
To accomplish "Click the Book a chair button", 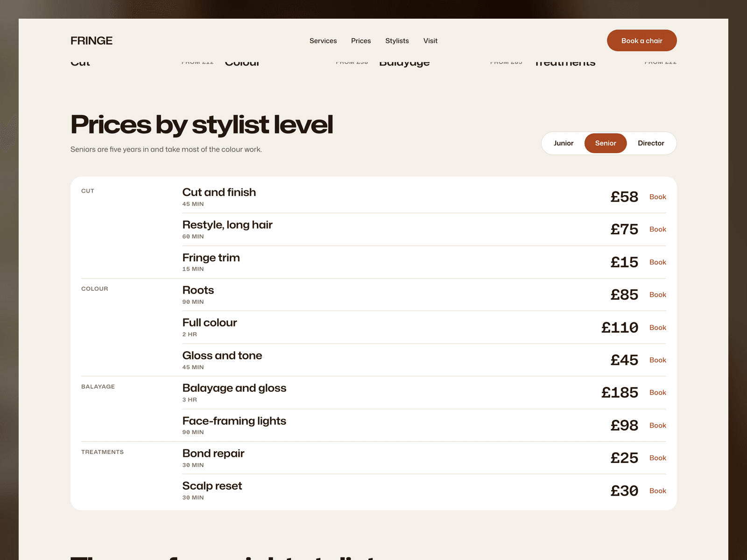I will (x=641, y=41).
